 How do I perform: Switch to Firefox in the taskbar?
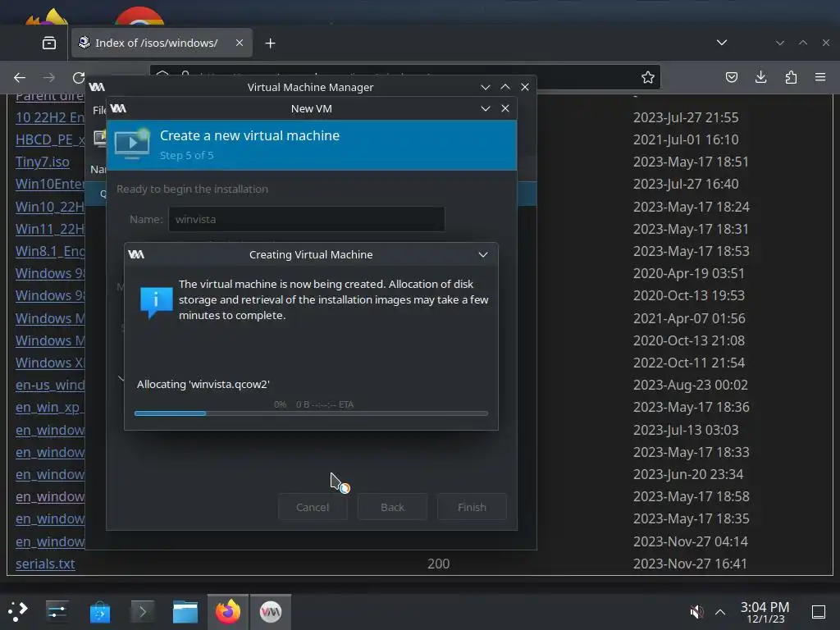[x=228, y=612]
